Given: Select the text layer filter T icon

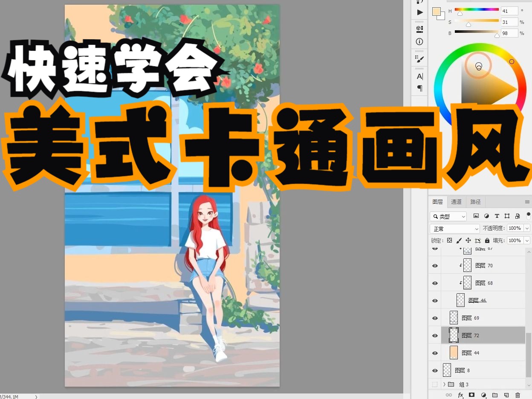Looking at the screenshot, I should [497, 216].
